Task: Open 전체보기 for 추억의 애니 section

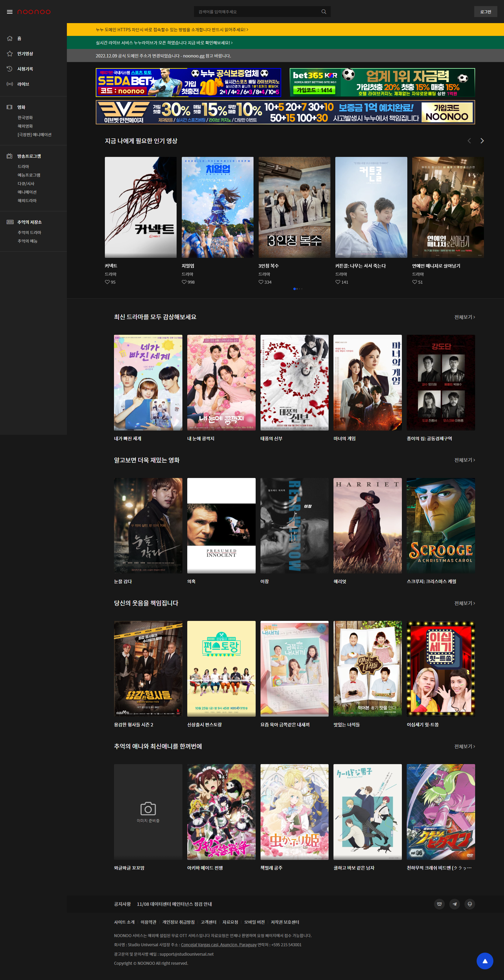Action: click(x=464, y=746)
